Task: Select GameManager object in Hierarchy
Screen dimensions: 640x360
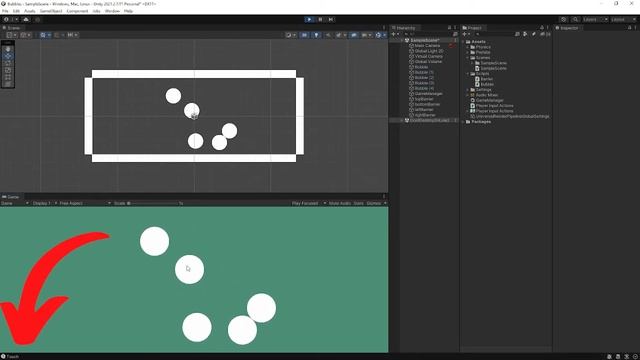Action: click(428, 93)
